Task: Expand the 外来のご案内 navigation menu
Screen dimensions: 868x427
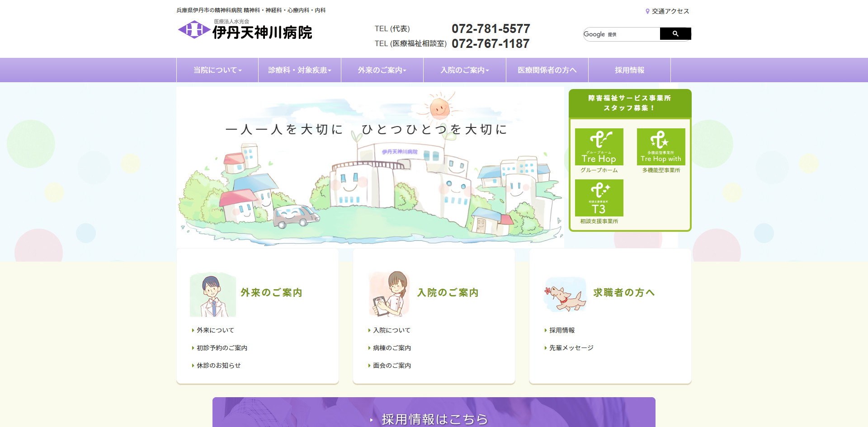Action: (382, 70)
